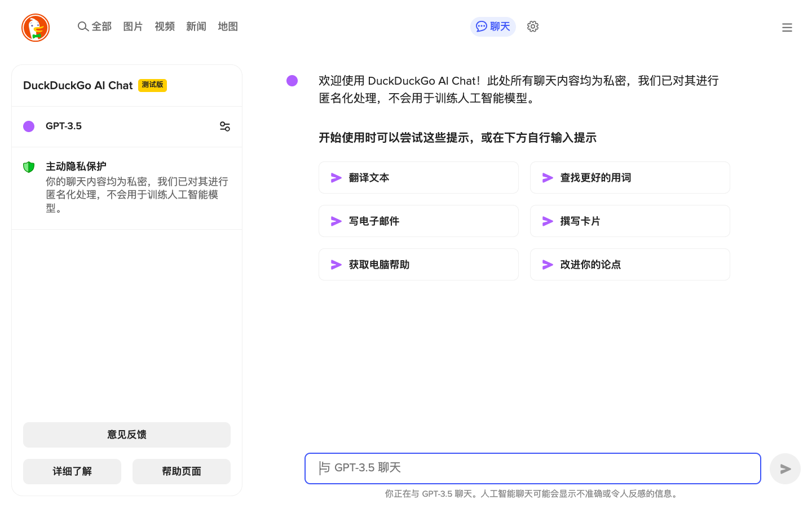Select the 查找更好的用词 prompt suggestion
Image resolution: width=812 pixels, height=508 pixels.
[630, 177]
